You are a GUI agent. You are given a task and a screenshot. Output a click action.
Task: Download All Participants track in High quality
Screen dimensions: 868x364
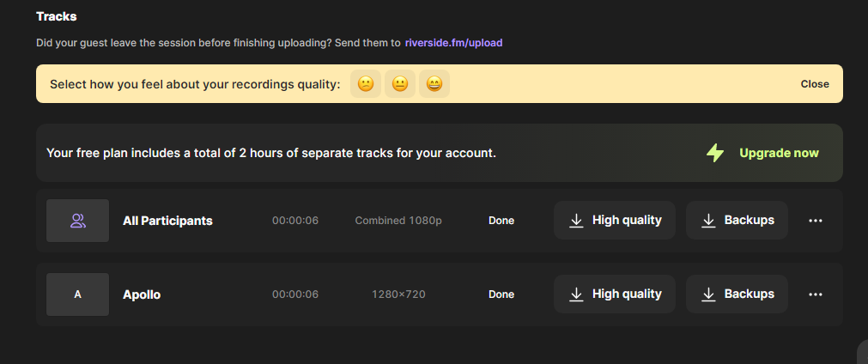point(615,220)
